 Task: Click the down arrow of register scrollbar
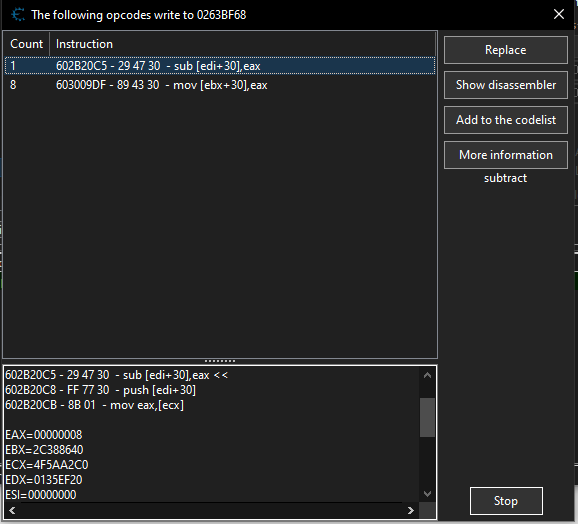(427, 493)
